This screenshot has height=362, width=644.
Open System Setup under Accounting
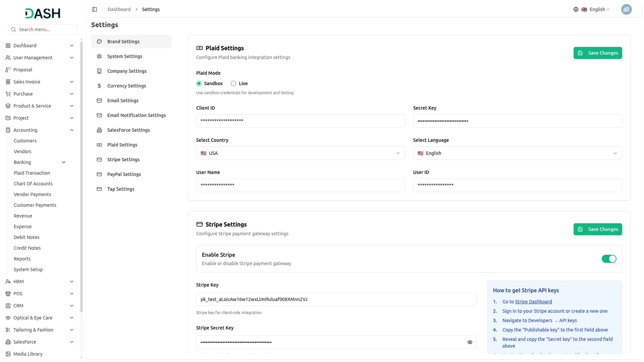pos(28,269)
